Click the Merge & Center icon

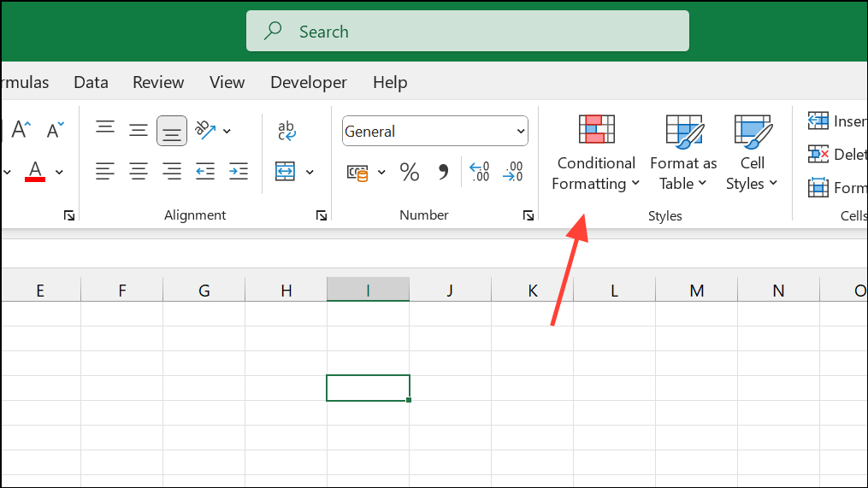[x=285, y=172]
